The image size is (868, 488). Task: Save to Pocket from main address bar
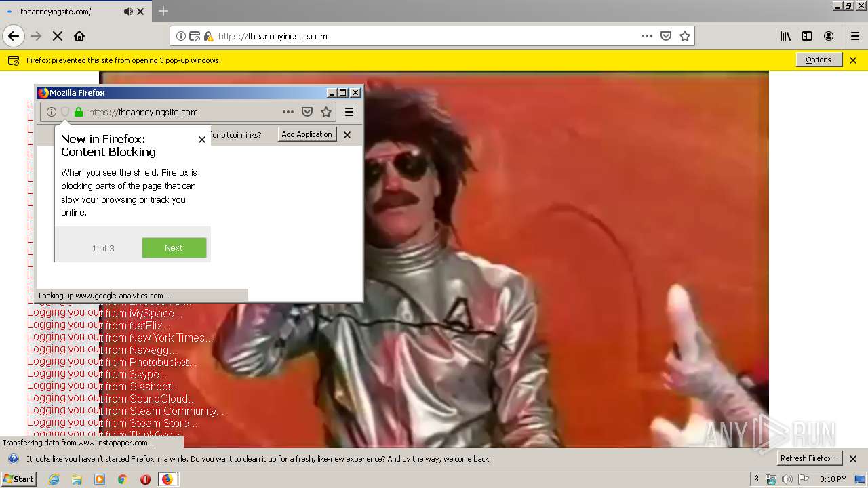point(666,36)
